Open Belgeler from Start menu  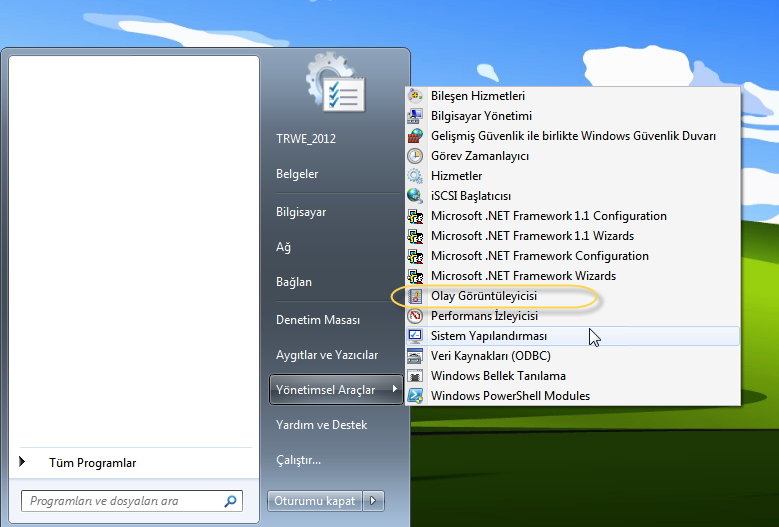[297, 174]
